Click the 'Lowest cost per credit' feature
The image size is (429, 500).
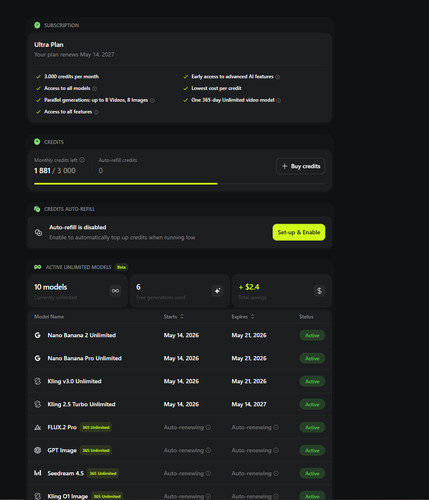pyautogui.click(x=216, y=88)
